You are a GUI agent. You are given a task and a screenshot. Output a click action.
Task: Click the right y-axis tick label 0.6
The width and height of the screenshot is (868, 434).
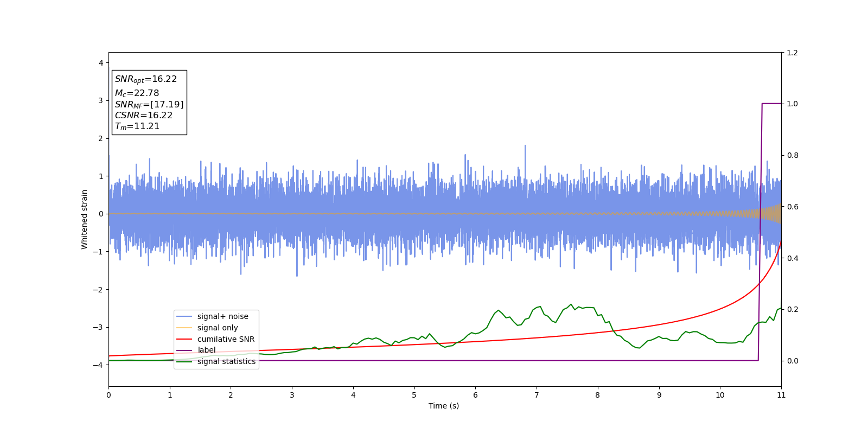[x=792, y=207]
